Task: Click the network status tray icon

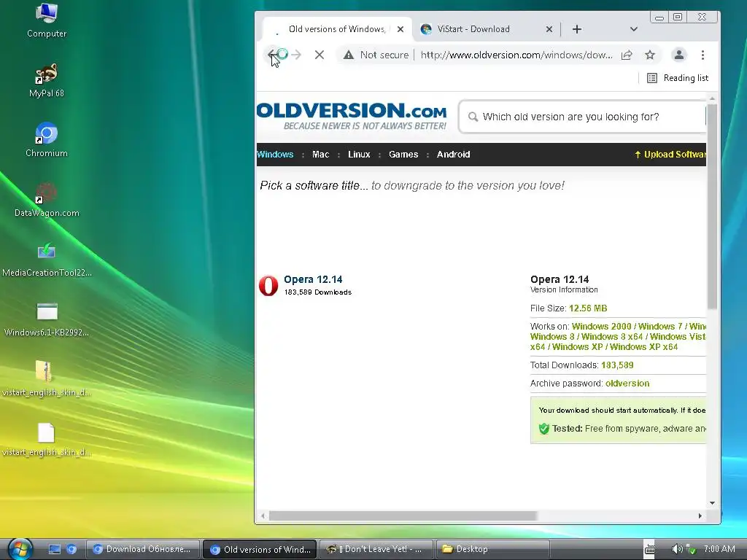Action: coord(692,549)
